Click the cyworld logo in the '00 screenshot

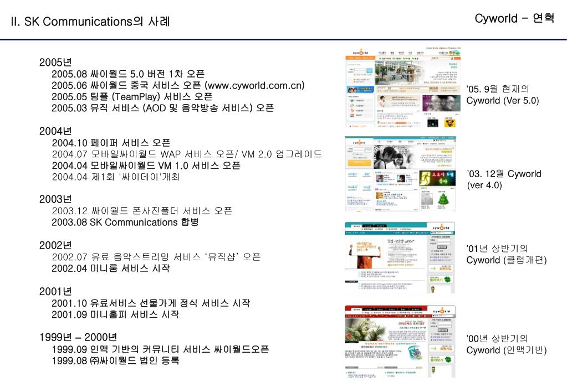pyautogui.click(x=442, y=311)
